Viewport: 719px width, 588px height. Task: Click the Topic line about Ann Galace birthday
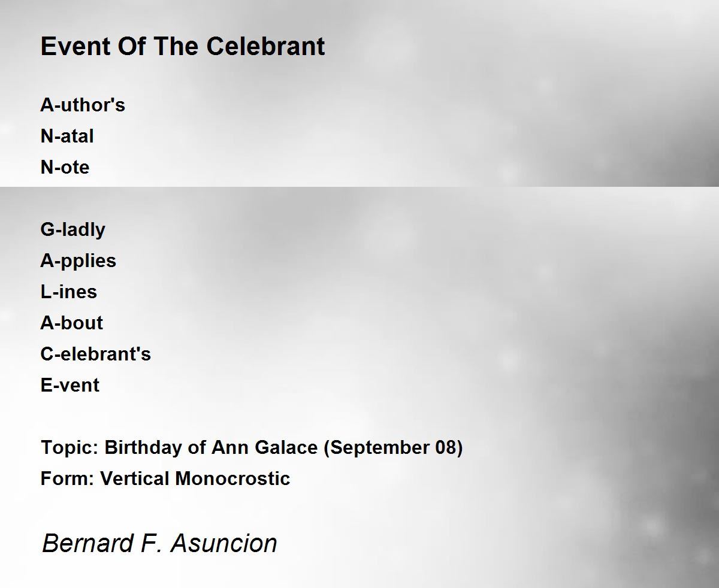click(x=252, y=448)
